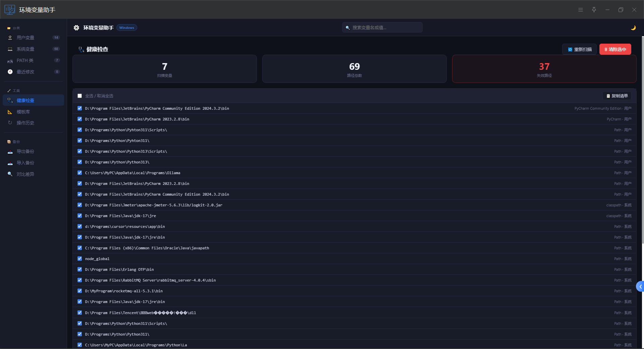Click the red 清除选中 button
644x349 pixels.
[615, 49]
